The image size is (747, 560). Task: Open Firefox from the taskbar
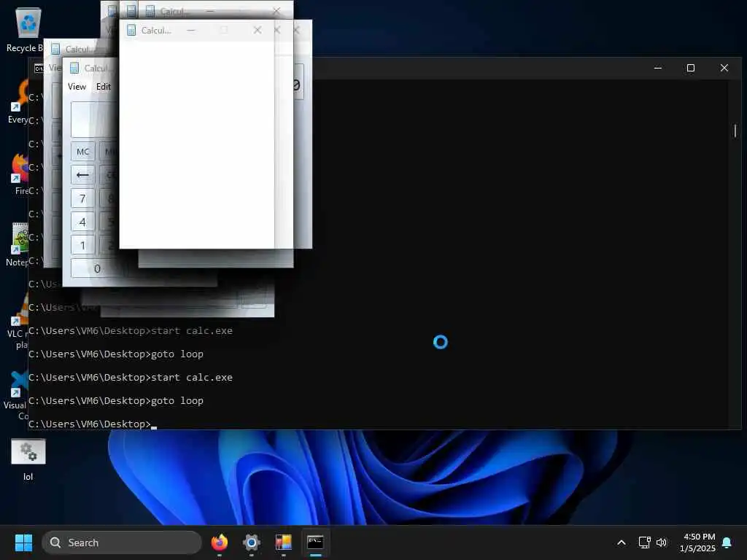click(x=220, y=542)
